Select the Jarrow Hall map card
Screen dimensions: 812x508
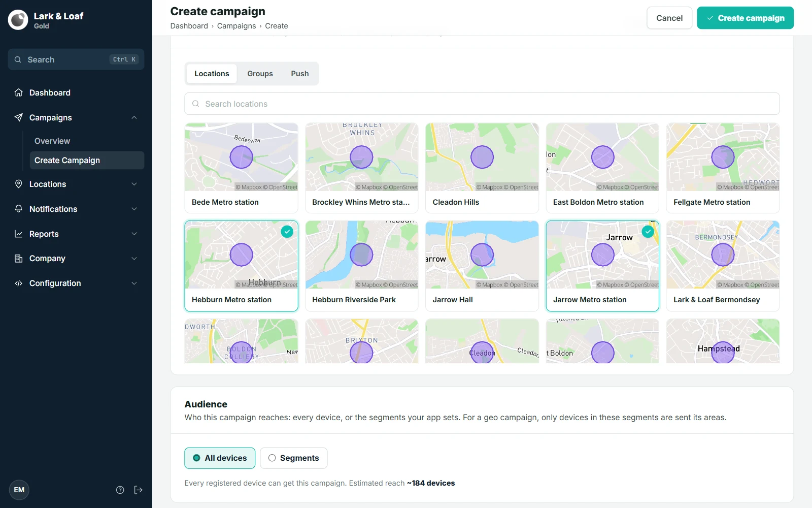click(482, 266)
